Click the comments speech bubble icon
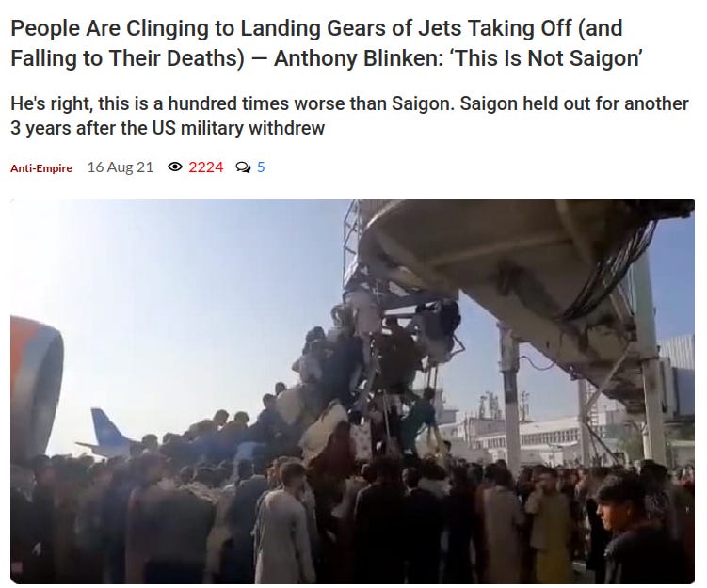707x588 pixels. point(244,167)
